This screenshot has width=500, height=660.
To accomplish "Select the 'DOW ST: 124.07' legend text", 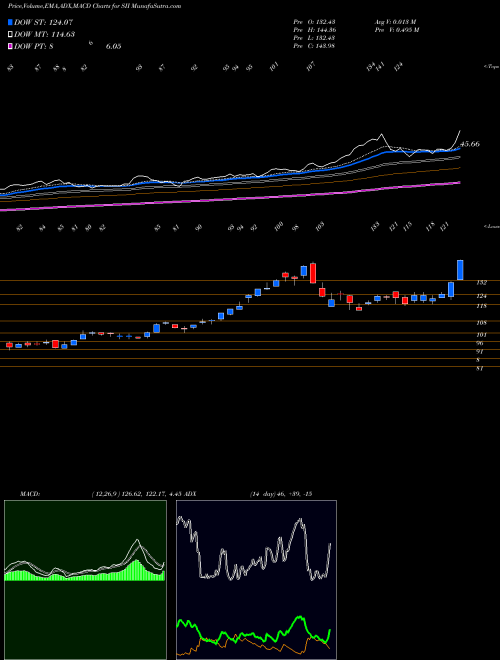I will pyautogui.click(x=44, y=22).
